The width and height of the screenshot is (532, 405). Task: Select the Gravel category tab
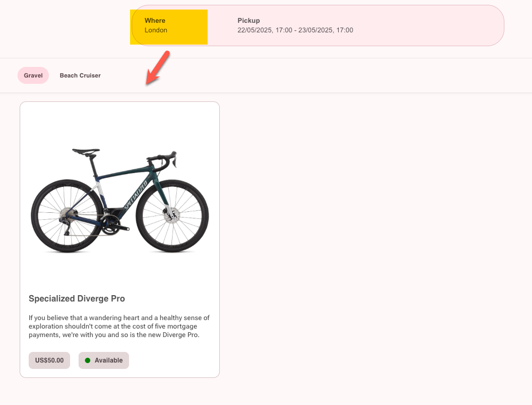[33, 75]
